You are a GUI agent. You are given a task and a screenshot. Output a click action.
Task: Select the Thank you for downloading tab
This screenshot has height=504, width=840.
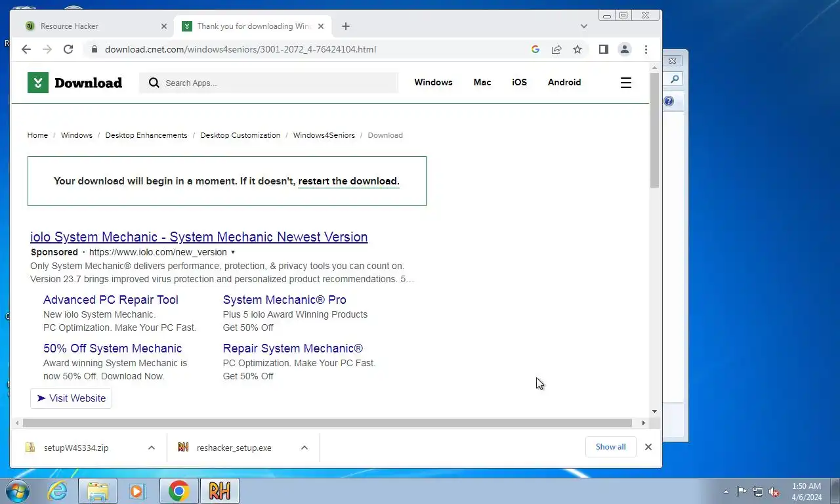coord(253,26)
